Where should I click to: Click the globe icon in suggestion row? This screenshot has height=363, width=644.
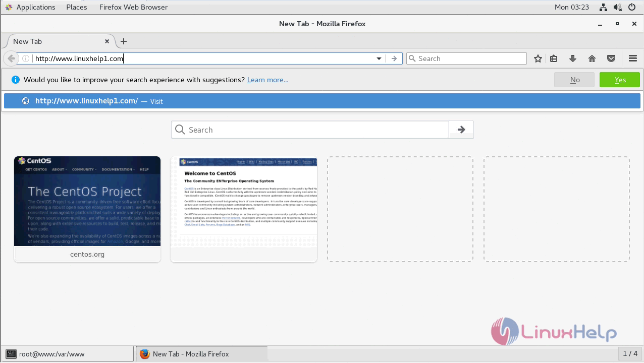pyautogui.click(x=26, y=101)
